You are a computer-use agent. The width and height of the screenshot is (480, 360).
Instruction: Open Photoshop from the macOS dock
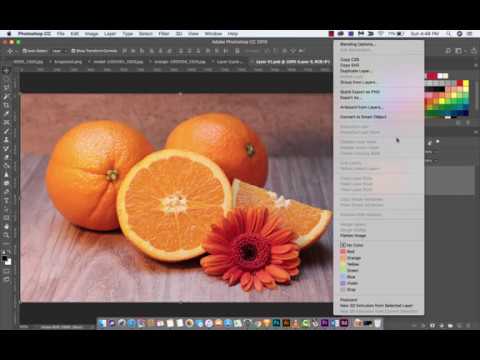[276, 323]
